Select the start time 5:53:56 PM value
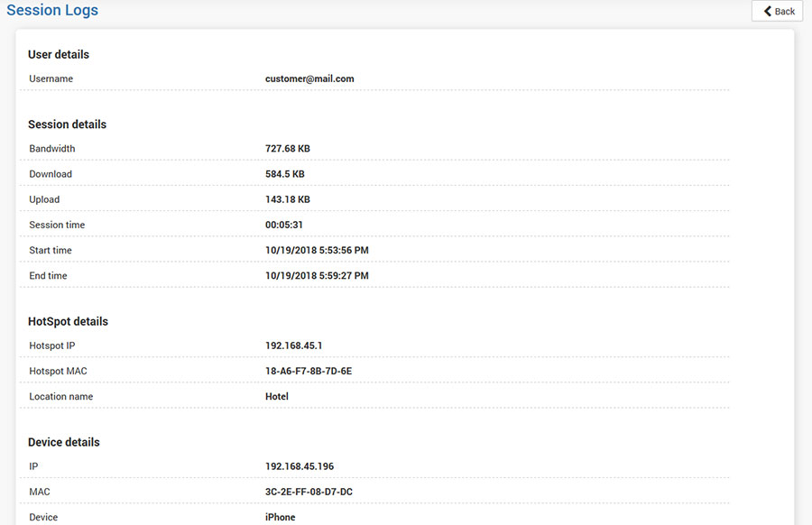 (317, 250)
